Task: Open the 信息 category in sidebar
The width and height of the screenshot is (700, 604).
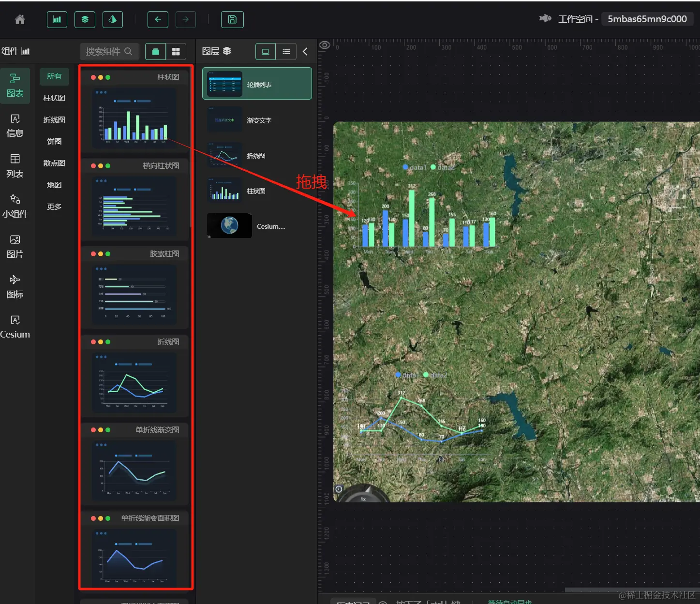Action: click(15, 126)
